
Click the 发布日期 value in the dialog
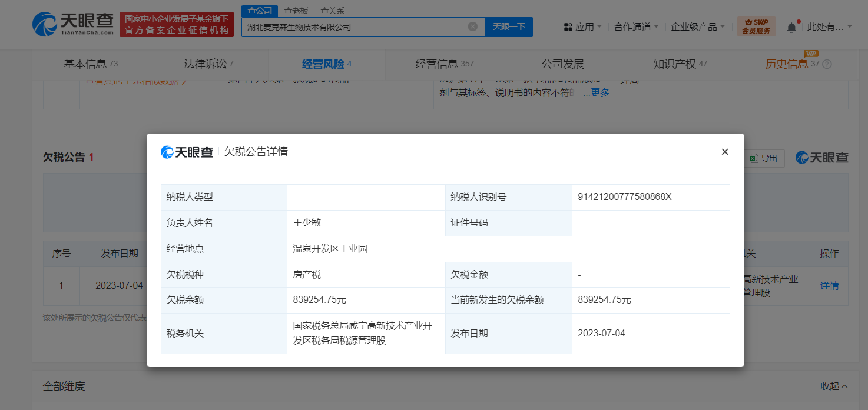point(601,334)
